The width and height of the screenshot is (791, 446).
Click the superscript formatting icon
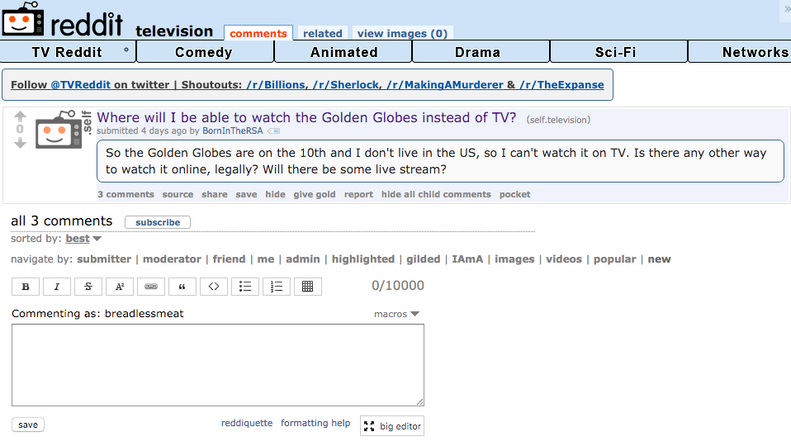(x=119, y=287)
